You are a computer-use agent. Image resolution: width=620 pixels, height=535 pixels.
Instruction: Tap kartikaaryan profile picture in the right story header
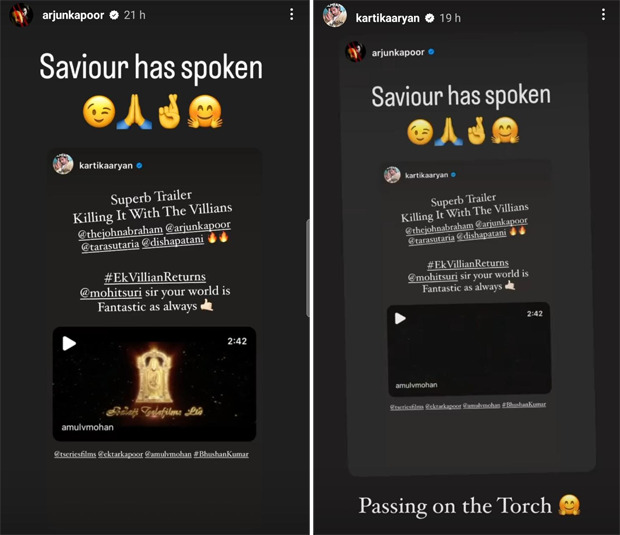pos(335,15)
